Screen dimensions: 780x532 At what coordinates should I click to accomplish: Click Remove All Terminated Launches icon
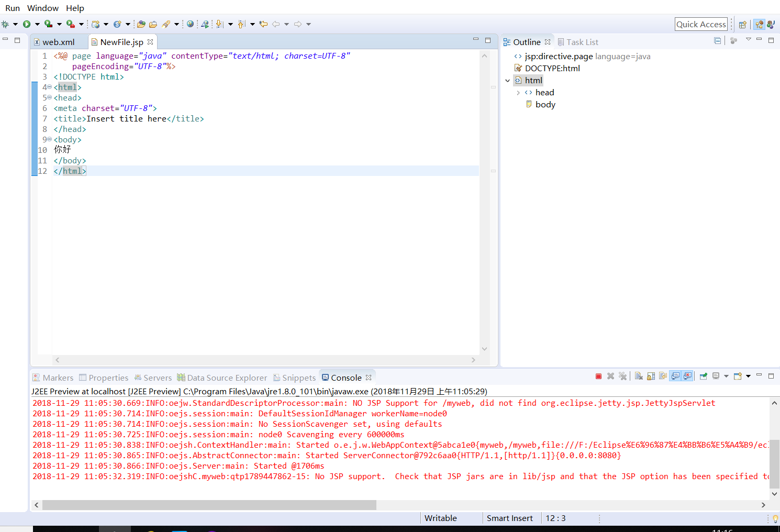(622, 376)
